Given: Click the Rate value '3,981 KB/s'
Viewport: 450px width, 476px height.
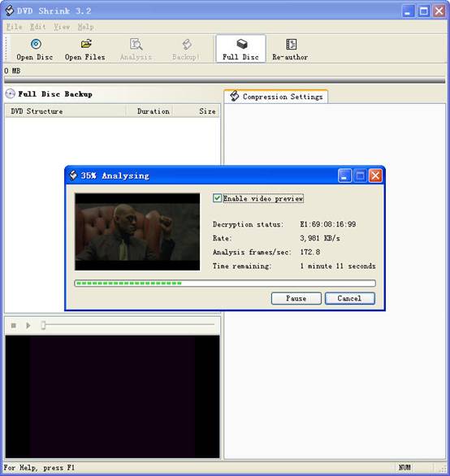Looking at the screenshot, I should [x=320, y=238].
